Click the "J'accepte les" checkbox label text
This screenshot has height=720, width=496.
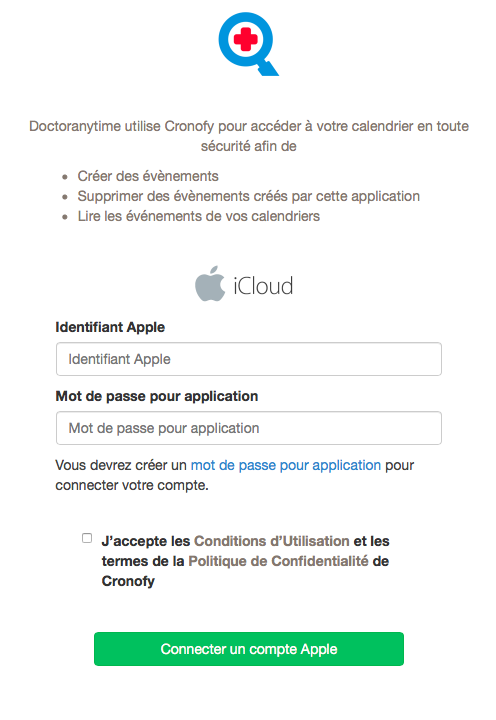coord(146,541)
